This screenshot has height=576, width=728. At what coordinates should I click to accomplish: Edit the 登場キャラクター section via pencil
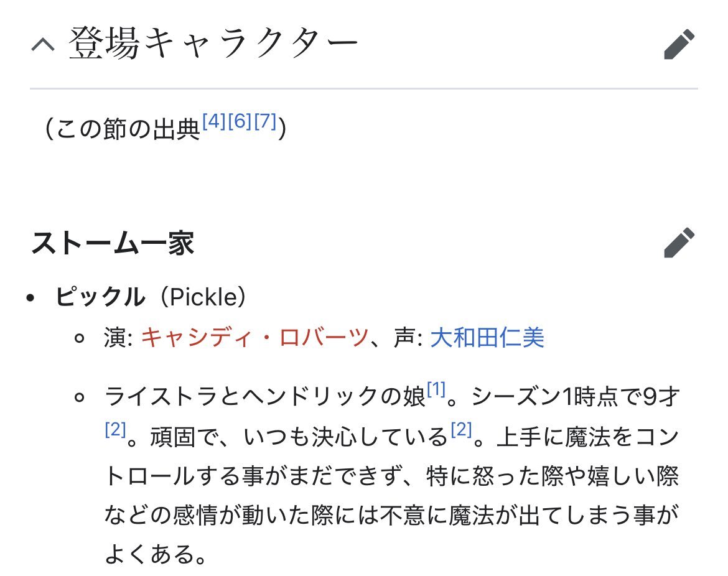(x=679, y=45)
